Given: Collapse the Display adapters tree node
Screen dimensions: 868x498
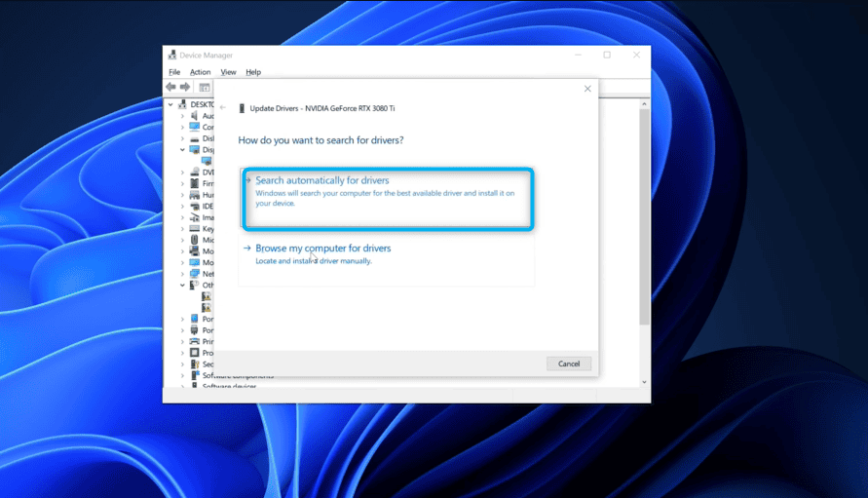Looking at the screenshot, I should pyautogui.click(x=182, y=149).
